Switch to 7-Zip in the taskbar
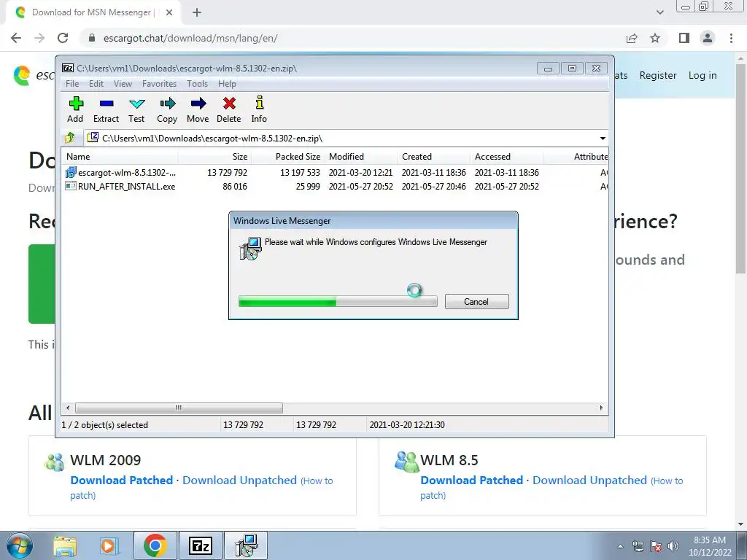The height and width of the screenshot is (560, 747). pos(200,545)
